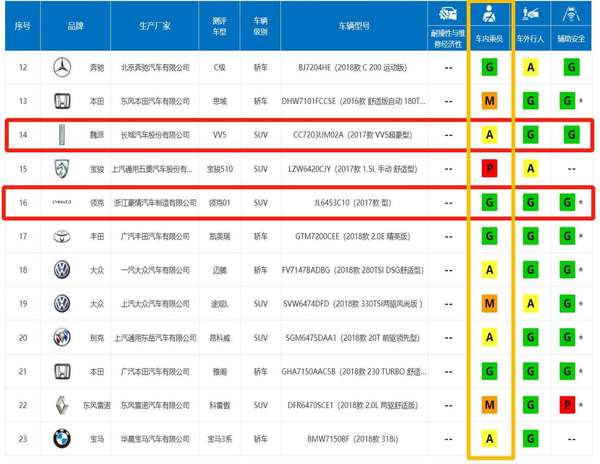This screenshot has height=464, width=600.
Task: Click the green G 辅助安全 badge for 奔驰 C级
Action: (x=571, y=67)
